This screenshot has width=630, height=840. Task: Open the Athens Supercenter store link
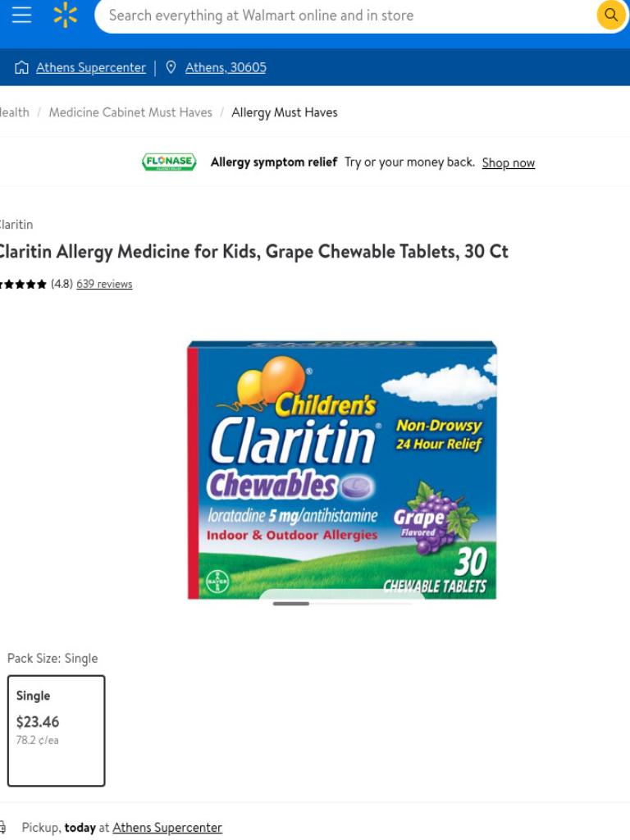91,67
